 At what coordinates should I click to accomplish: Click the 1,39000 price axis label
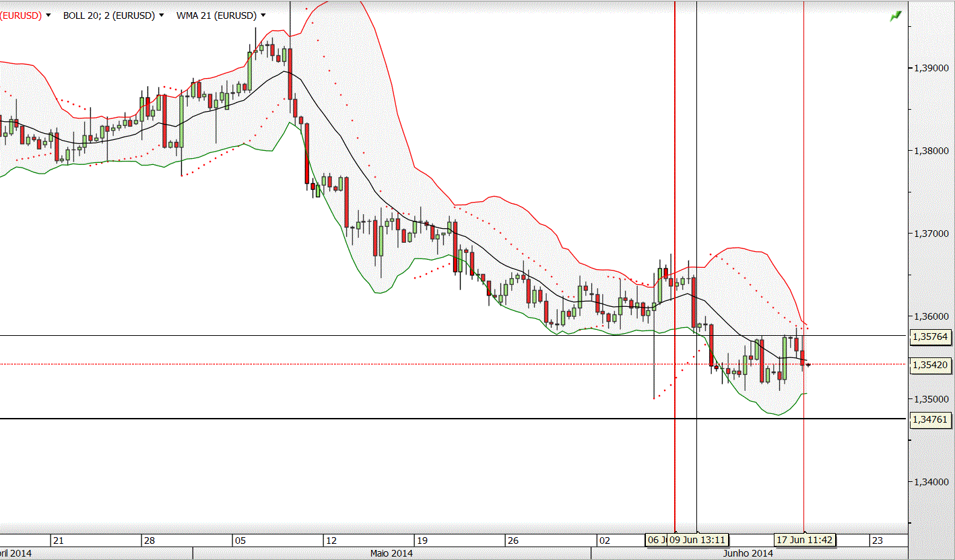[931, 68]
